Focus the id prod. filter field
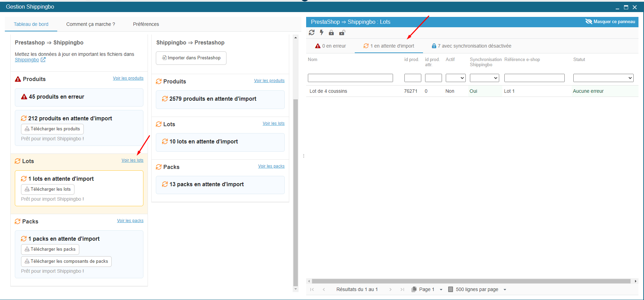The height and width of the screenshot is (300, 644). tap(413, 78)
